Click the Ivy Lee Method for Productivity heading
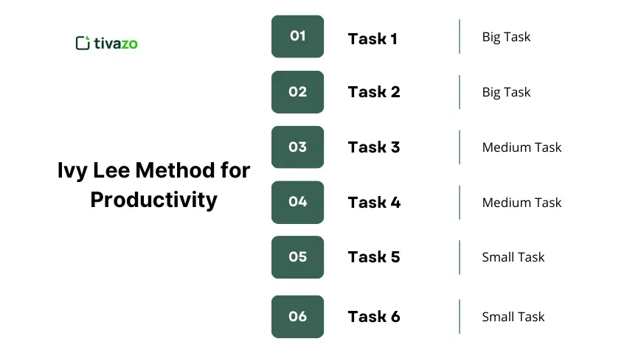The height and width of the screenshot is (364, 627). click(154, 185)
